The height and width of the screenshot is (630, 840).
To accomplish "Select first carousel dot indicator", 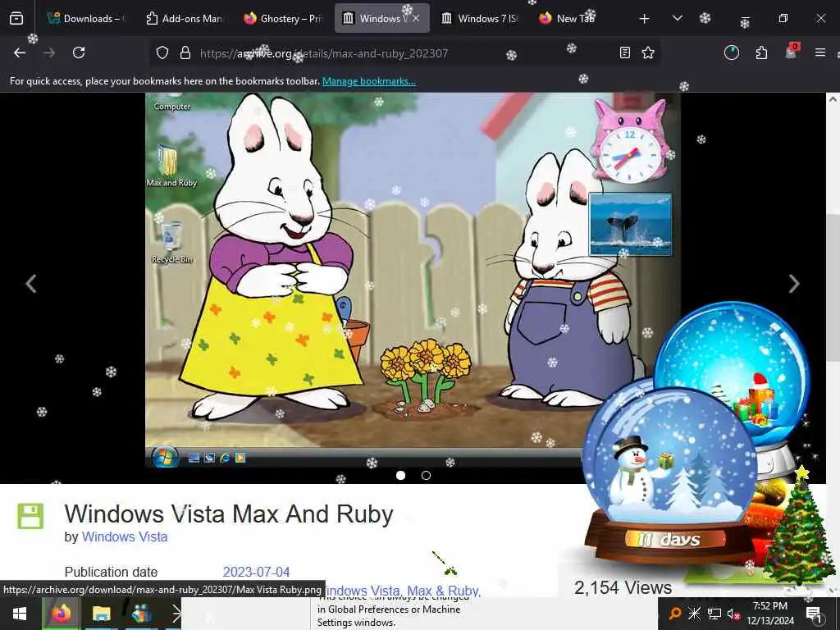I will (x=400, y=475).
